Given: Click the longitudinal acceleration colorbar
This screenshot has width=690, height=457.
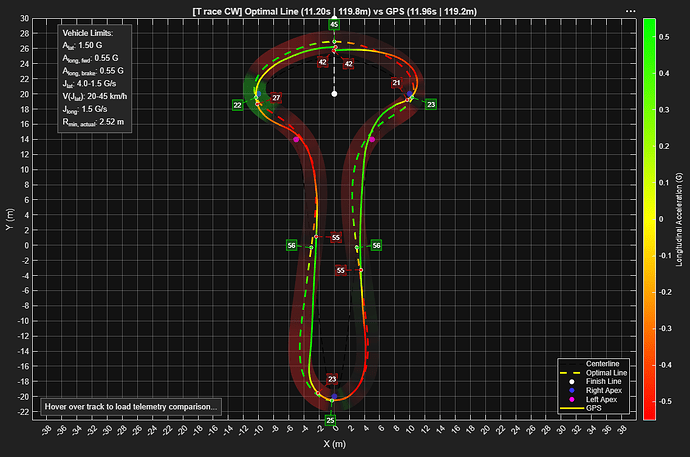Looking at the screenshot, I should [650, 219].
